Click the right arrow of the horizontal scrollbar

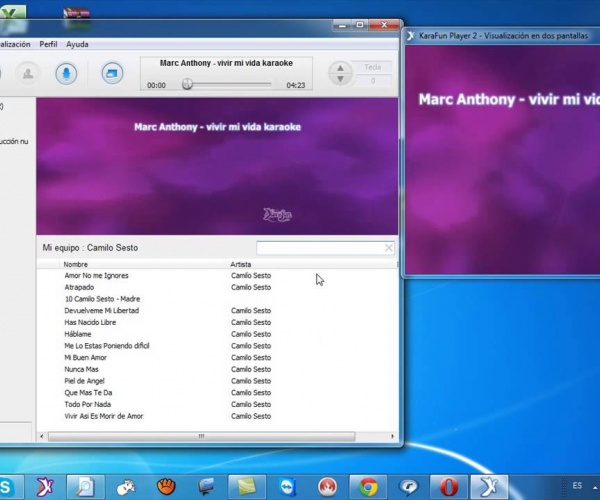tap(392, 436)
